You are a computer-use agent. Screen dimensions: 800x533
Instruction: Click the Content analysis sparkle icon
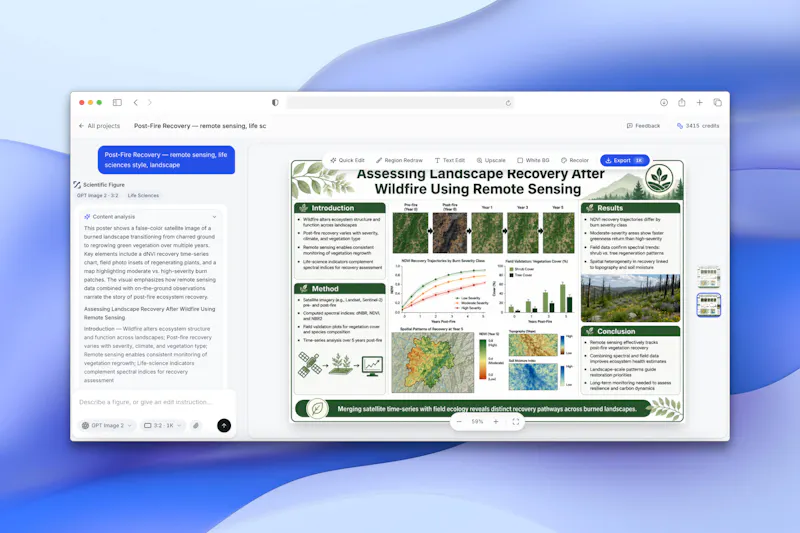pyautogui.click(x=87, y=217)
